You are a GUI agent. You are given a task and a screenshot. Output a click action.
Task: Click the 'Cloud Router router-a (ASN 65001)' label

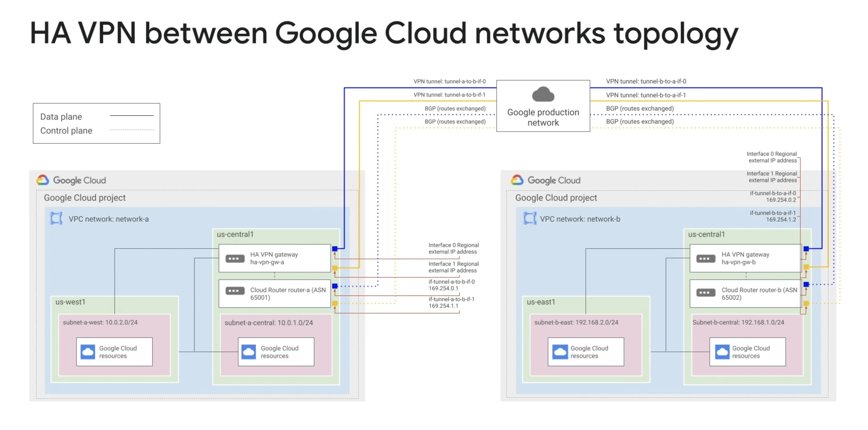point(288,294)
